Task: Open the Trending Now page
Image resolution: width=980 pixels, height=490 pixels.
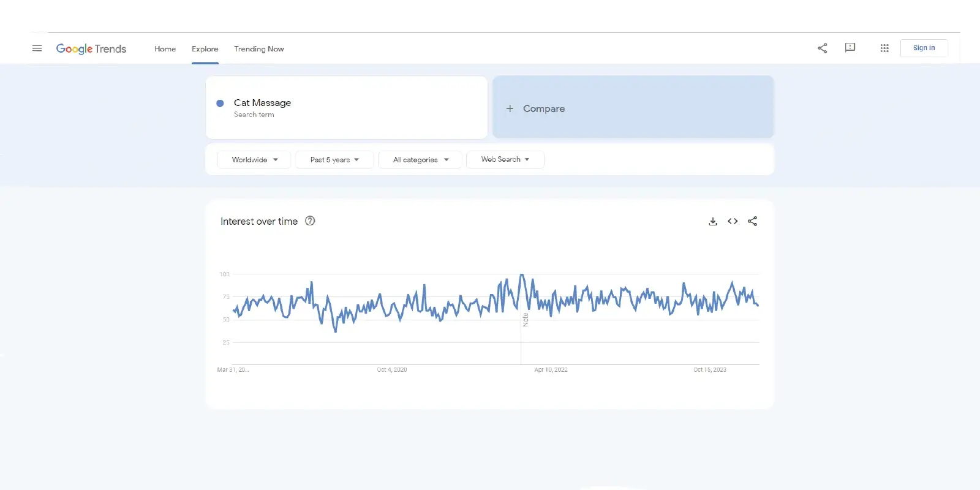Action: [x=258, y=49]
